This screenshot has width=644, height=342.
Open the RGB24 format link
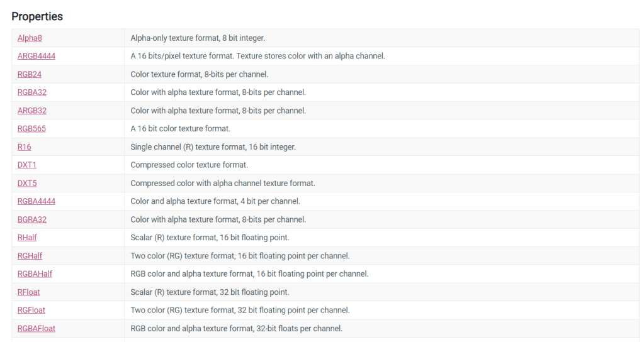click(x=30, y=74)
